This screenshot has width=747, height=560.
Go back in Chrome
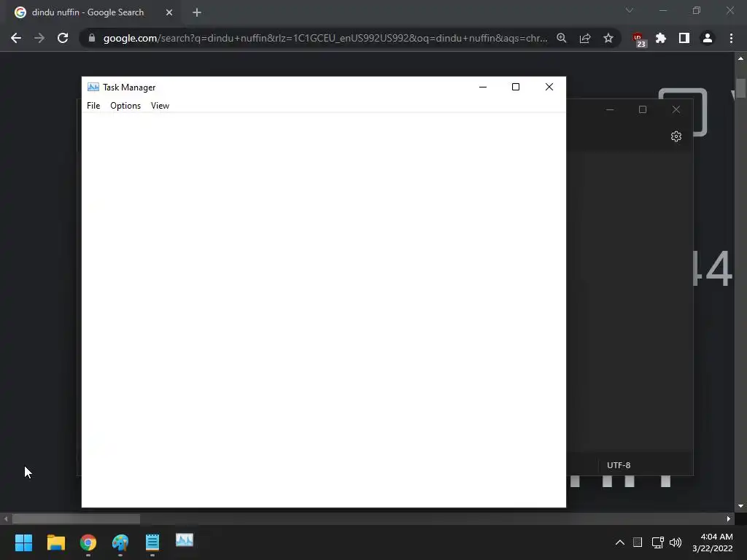click(16, 38)
